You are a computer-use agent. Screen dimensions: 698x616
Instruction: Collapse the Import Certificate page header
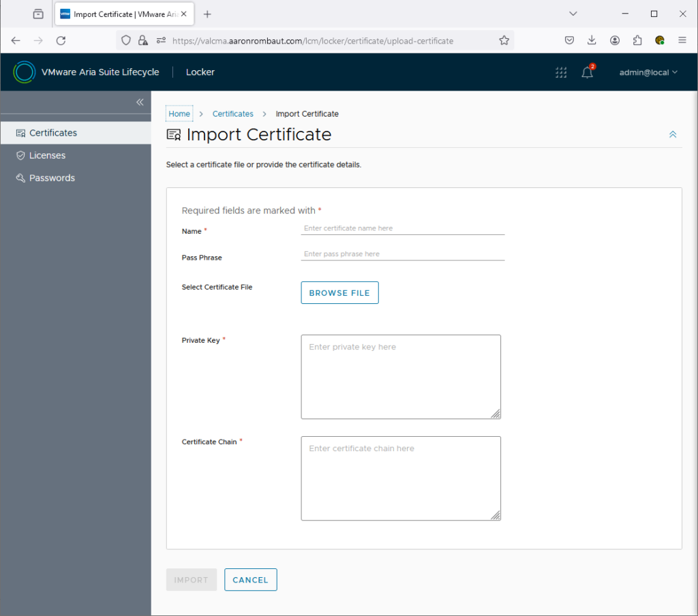(673, 135)
